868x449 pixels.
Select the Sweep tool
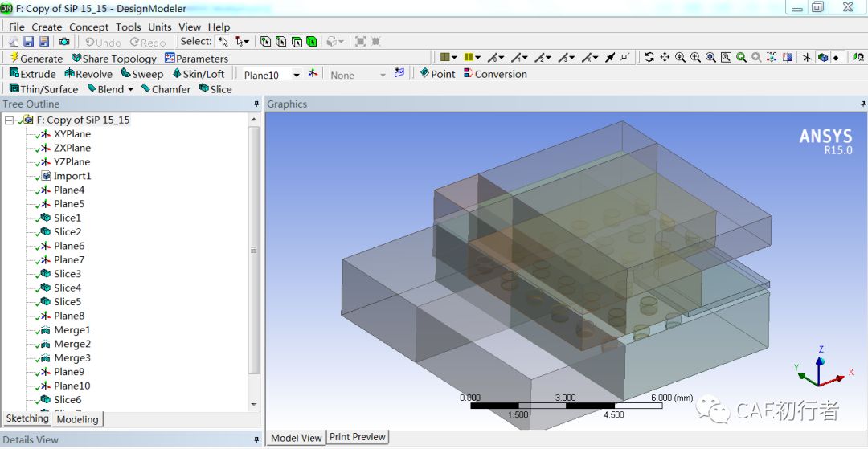click(x=141, y=74)
